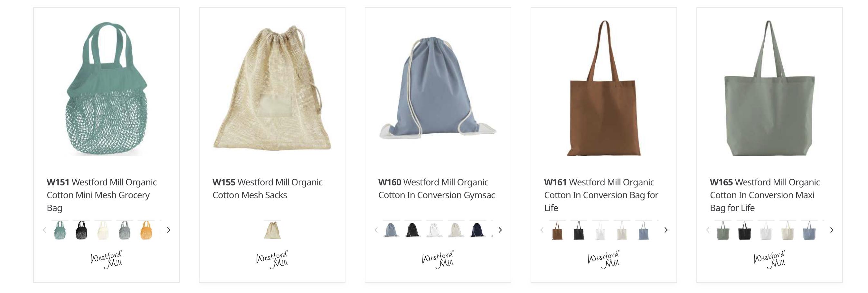Viewport: 868px width, 293px height.
Task: Go to previous colours of W161 bag
Action: pyautogui.click(x=542, y=230)
